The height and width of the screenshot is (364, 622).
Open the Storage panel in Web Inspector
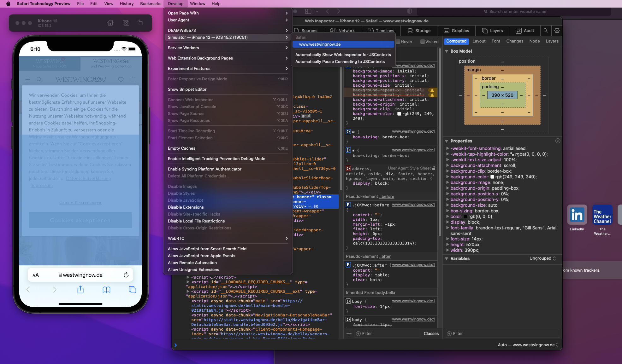click(418, 31)
